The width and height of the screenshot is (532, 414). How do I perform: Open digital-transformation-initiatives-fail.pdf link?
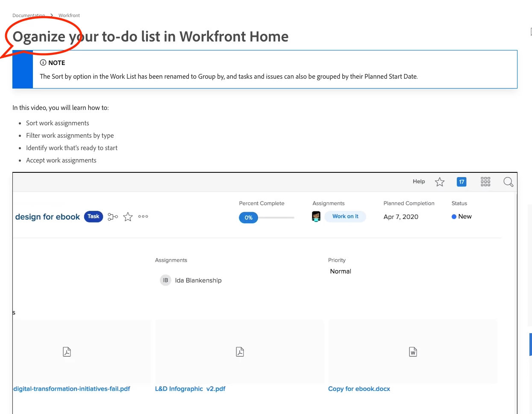tap(72, 389)
